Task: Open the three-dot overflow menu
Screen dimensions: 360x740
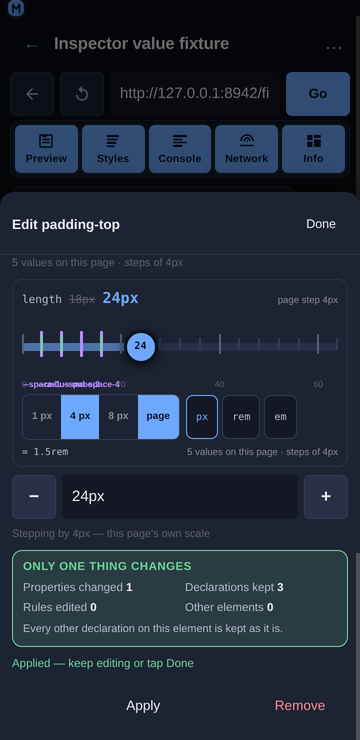Action: (334, 47)
